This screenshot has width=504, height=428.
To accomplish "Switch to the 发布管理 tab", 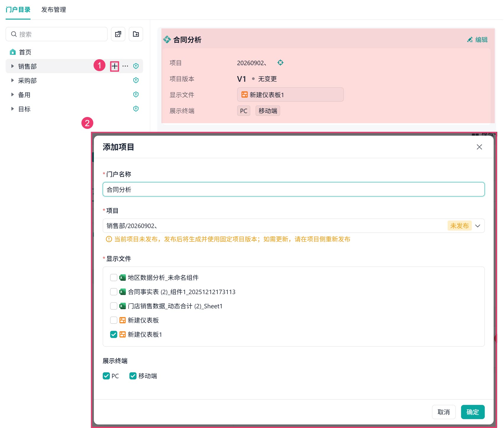I will click(54, 9).
